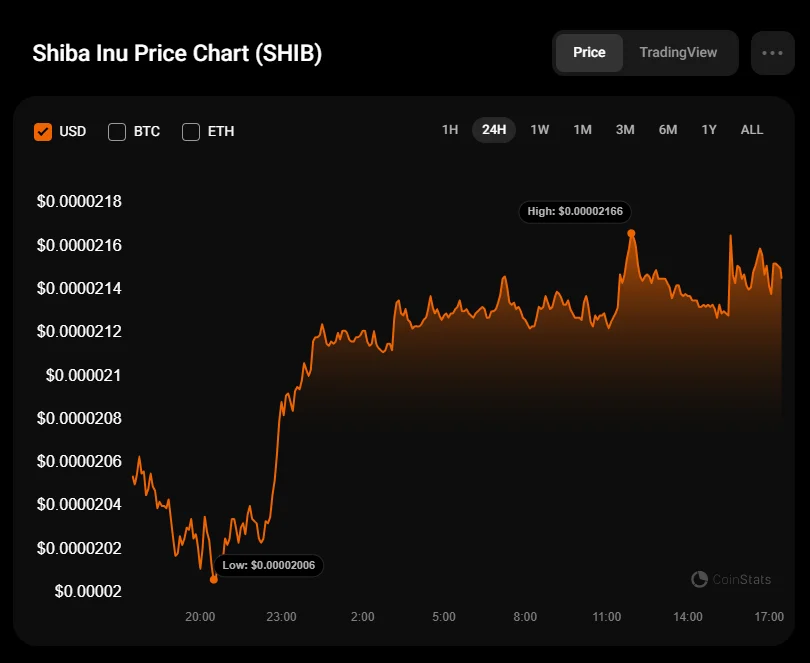Choose the 1M time range
The width and height of the screenshot is (810, 663).
pos(582,130)
